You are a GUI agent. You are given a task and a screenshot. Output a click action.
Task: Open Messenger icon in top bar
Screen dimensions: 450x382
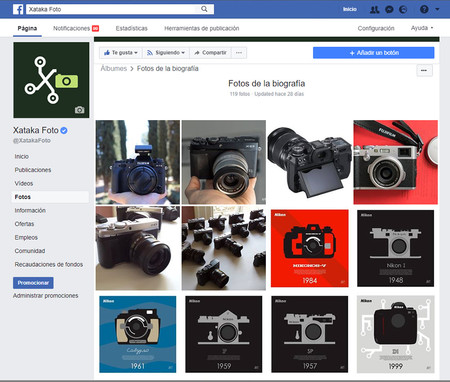click(x=389, y=9)
